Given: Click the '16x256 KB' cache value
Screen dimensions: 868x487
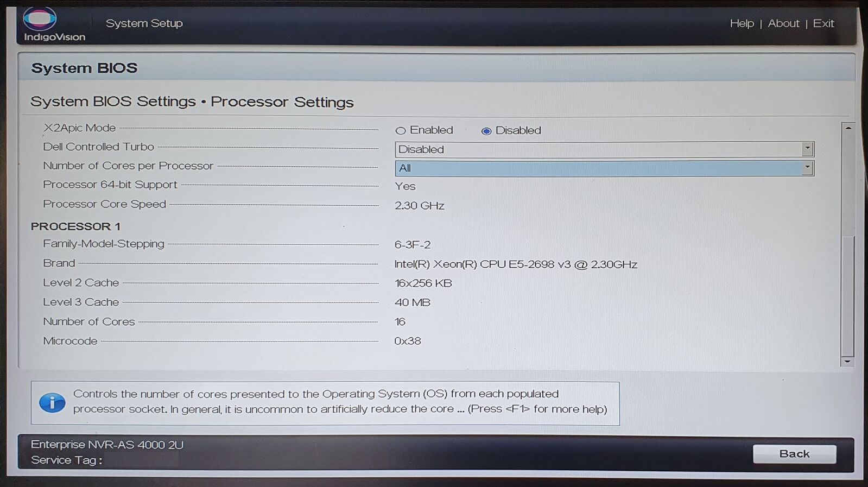Looking at the screenshot, I should pyautogui.click(x=423, y=283).
